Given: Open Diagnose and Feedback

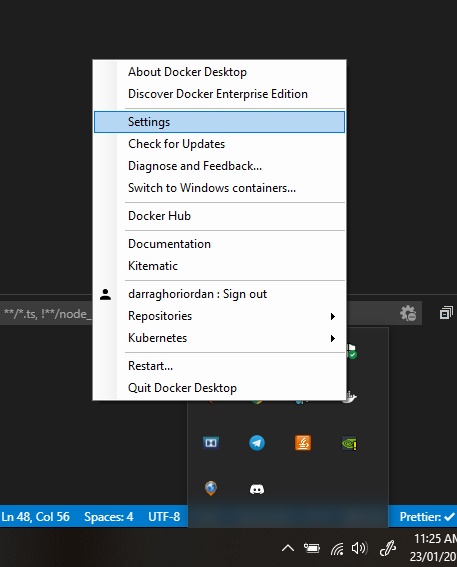Looking at the screenshot, I should pos(219,166).
